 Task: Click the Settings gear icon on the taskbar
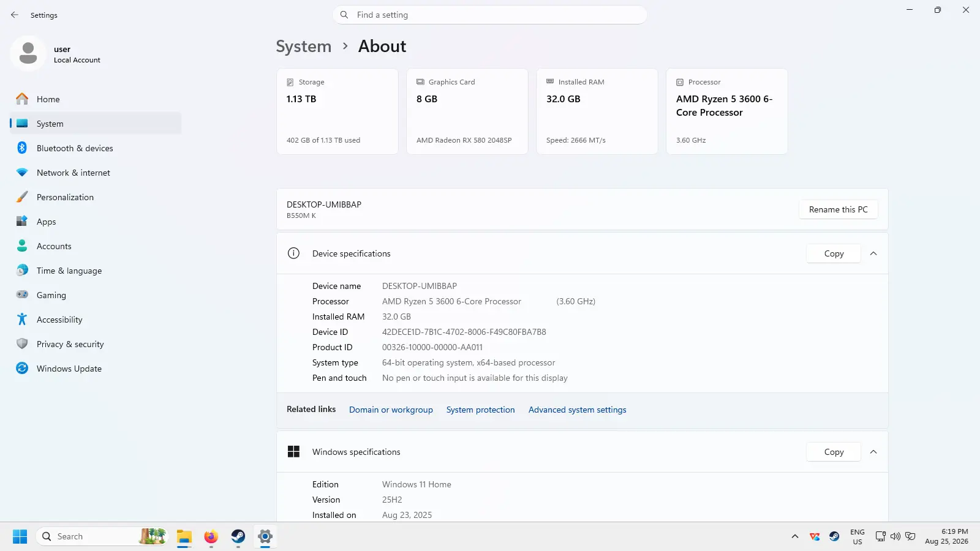(265, 536)
